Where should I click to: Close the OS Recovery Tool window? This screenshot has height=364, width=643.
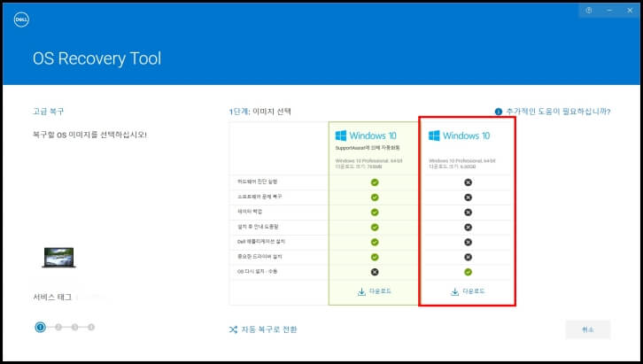630,11
